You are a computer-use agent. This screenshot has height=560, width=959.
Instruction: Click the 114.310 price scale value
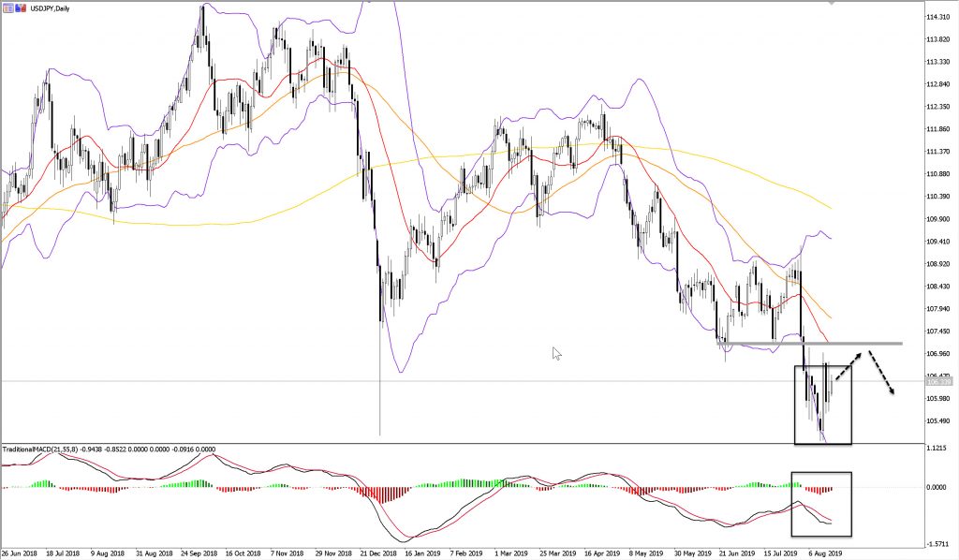tap(938, 18)
